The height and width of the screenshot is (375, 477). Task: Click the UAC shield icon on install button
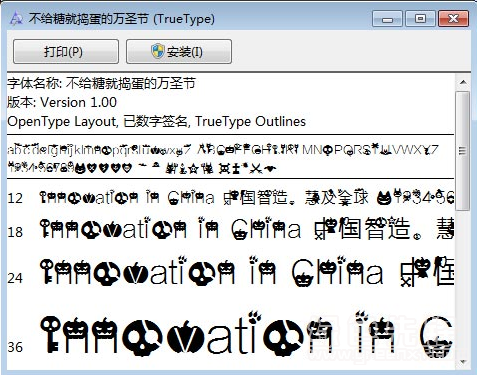click(x=158, y=51)
